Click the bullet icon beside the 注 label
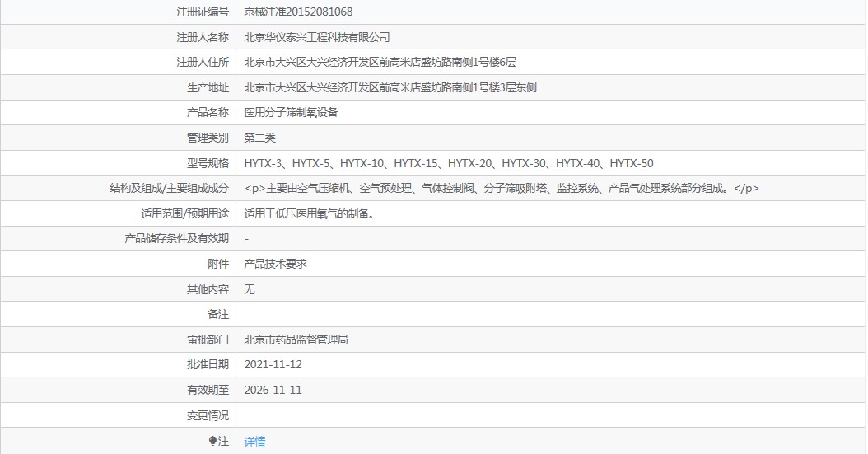 pyautogui.click(x=212, y=441)
